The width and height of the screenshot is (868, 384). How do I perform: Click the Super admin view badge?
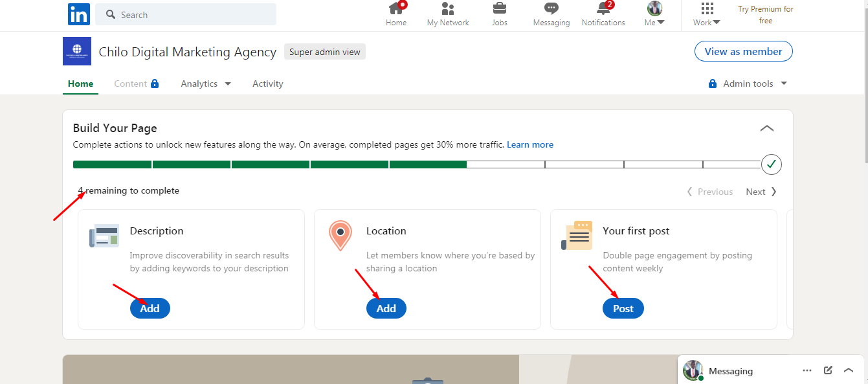pos(325,52)
